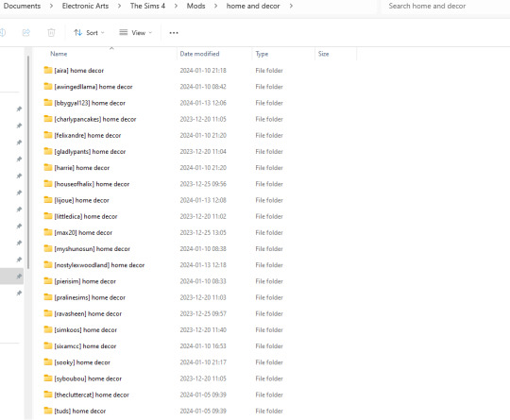This screenshot has width=510, height=420.
Task: Click the Delete trash icon
Action: click(x=51, y=32)
